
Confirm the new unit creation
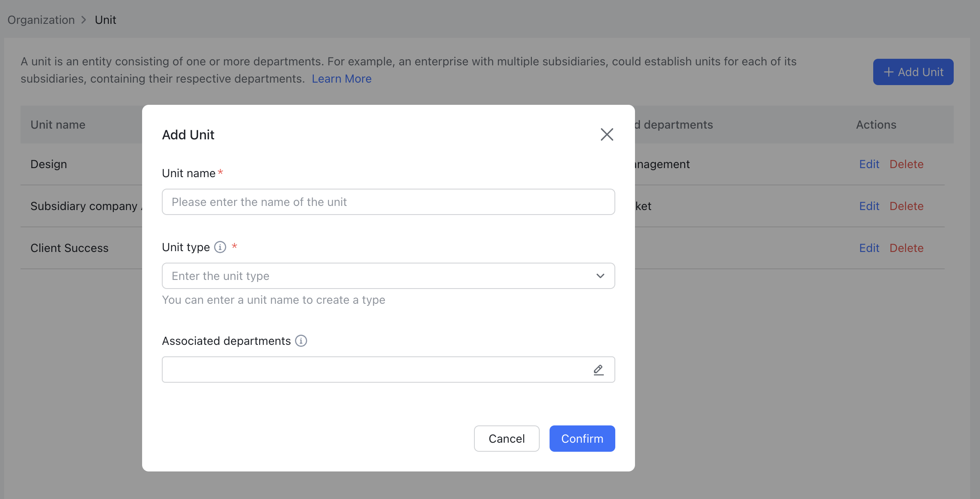(x=582, y=439)
